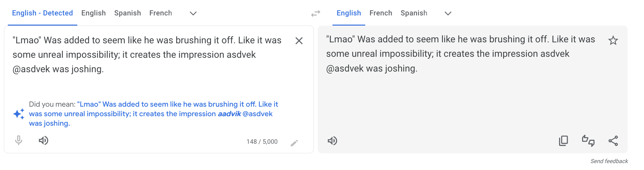Switch target language to Spanish
This screenshot has height=170, width=644.
pyautogui.click(x=414, y=13)
